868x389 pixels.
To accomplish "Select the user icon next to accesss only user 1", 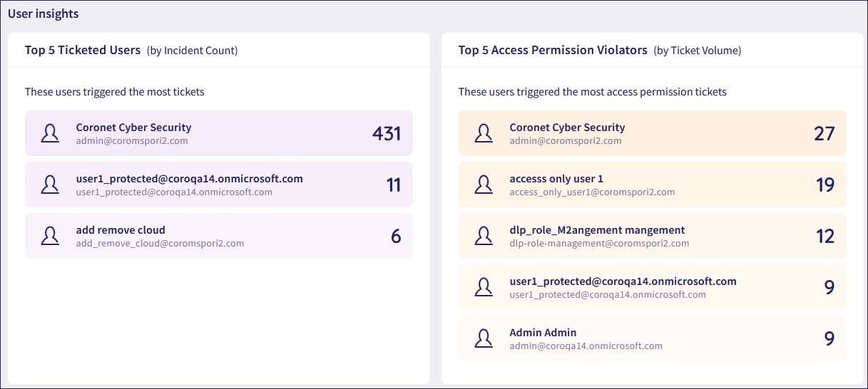I will (484, 185).
